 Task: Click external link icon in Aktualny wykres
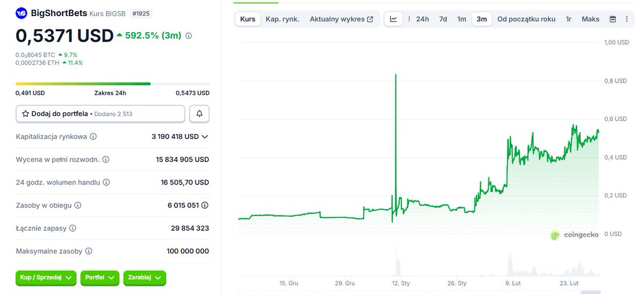pyautogui.click(x=370, y=19)
